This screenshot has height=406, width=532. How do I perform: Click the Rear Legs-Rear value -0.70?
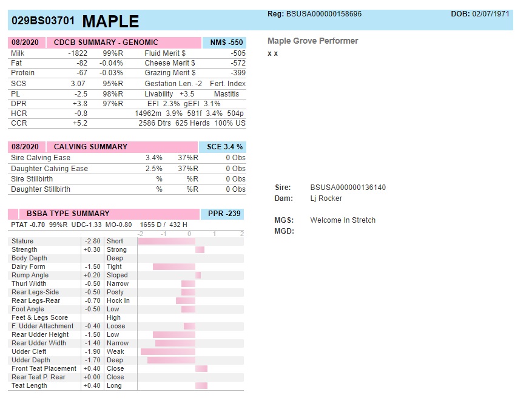click(x=93, y=301)
